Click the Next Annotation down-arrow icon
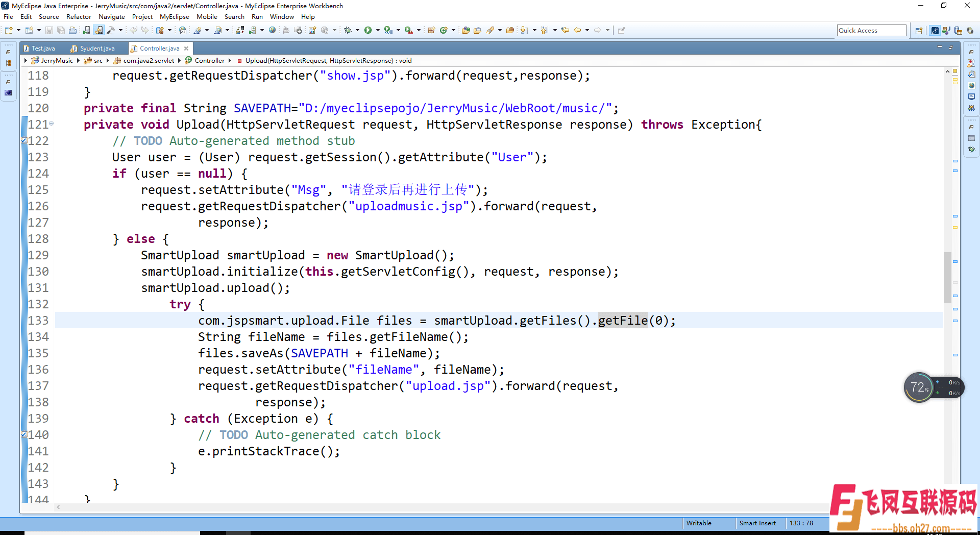The width and height of the screenshot is (980, 535). tap(524, 31)
